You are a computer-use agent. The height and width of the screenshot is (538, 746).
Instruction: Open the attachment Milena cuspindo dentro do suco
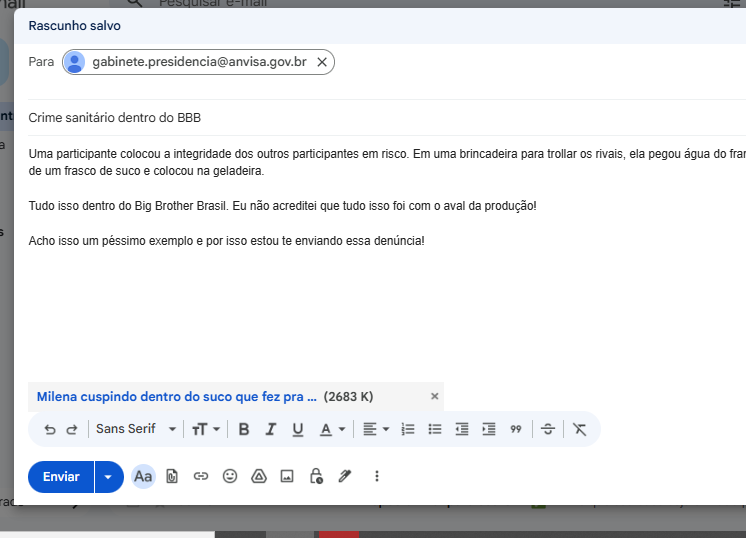point(177,397)
